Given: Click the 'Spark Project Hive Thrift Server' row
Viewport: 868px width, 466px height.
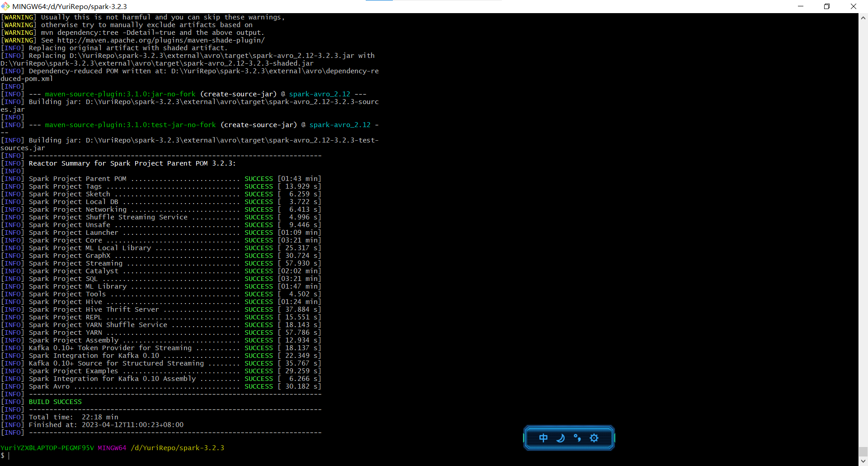Looking at the screenshot, I should [x=161, y=309].
